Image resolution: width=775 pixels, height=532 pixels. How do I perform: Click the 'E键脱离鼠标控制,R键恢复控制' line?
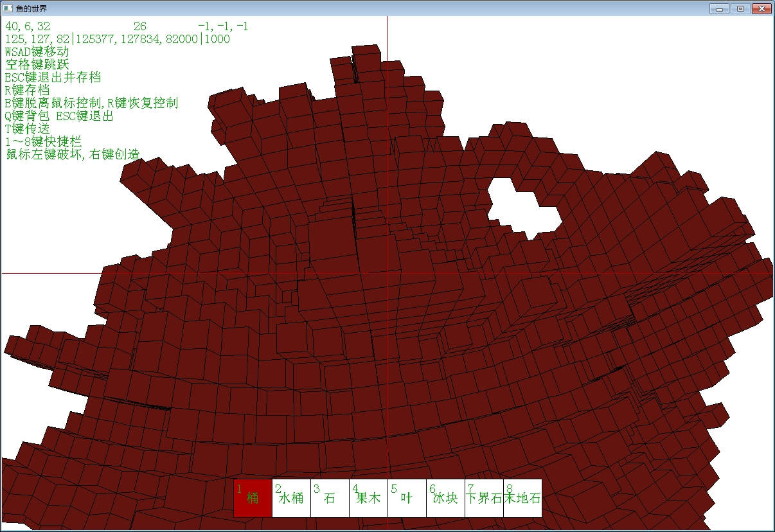click(91, 103)
